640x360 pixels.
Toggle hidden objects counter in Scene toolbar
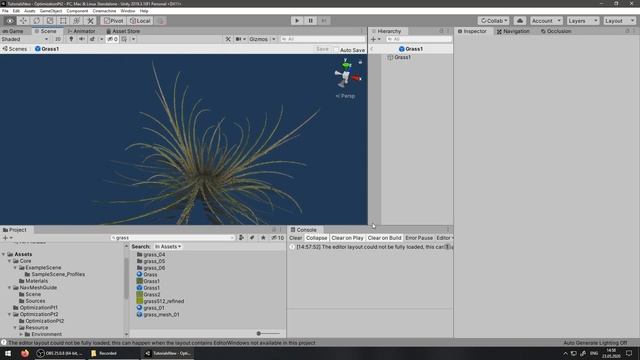point(113,39)
